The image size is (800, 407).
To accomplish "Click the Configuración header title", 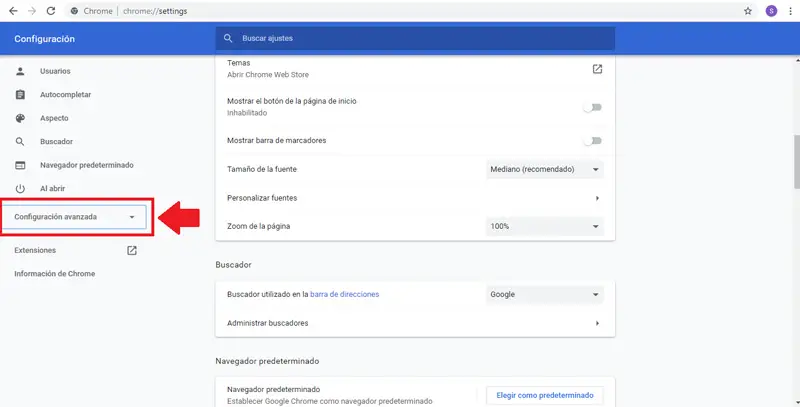I will 44,39.
